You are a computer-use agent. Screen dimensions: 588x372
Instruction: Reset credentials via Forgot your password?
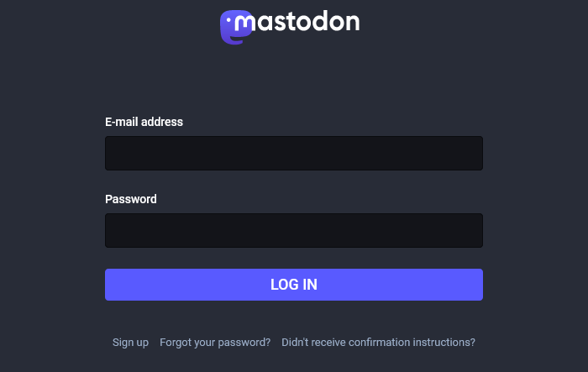pyautogui.click(x=215, y=343)
